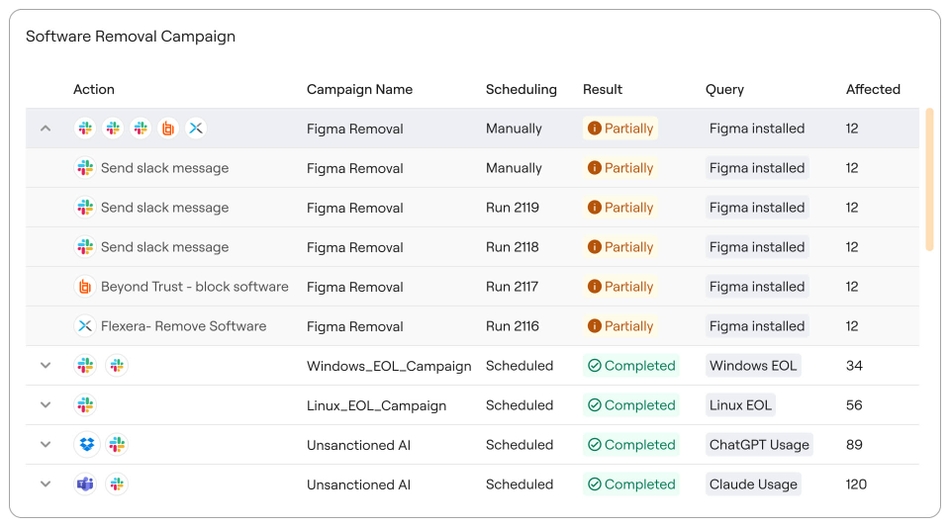Screen dimensions: 950x527
Task: Click Dropbox icon in ChatGPT Usage row
Action: (85, 445)
